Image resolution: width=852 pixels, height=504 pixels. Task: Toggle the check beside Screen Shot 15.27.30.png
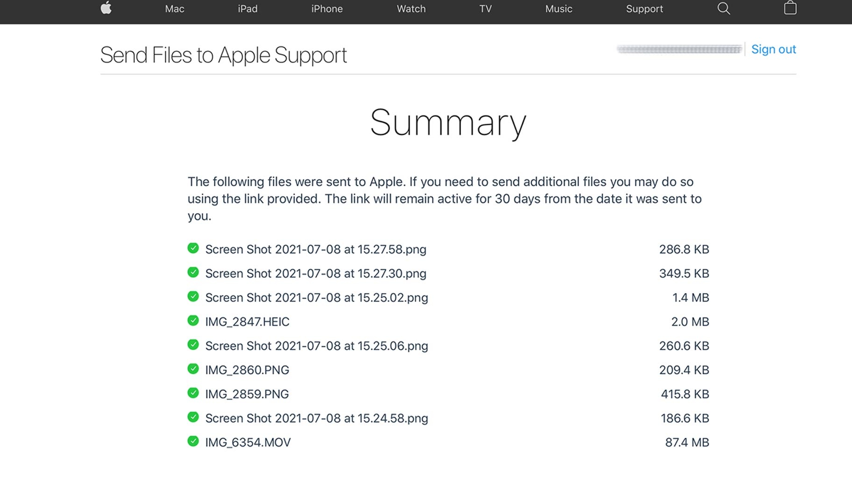(193, 272)
